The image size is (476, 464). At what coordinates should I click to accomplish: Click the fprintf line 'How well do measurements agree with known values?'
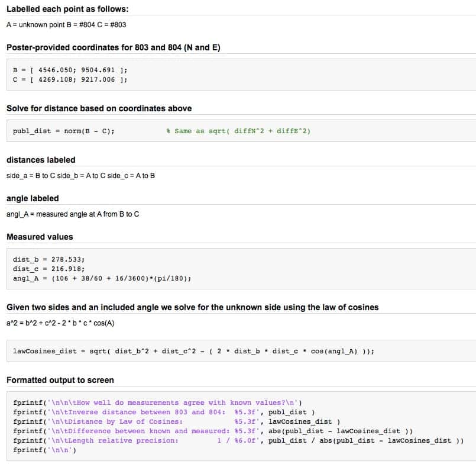tap(157, 402)
